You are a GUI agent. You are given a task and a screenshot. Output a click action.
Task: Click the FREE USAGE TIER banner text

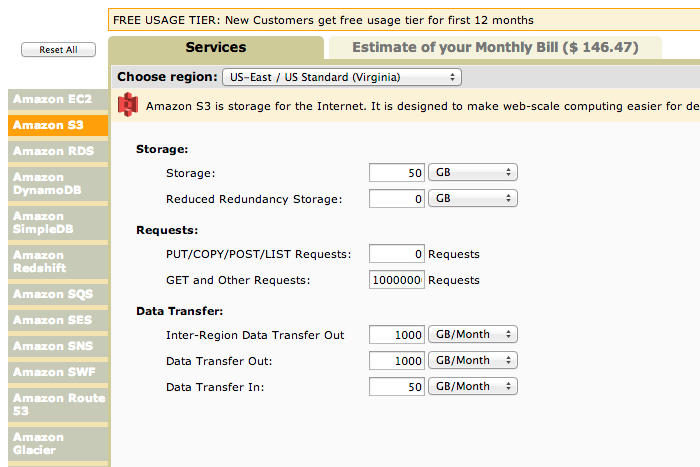tap(323, 20)
